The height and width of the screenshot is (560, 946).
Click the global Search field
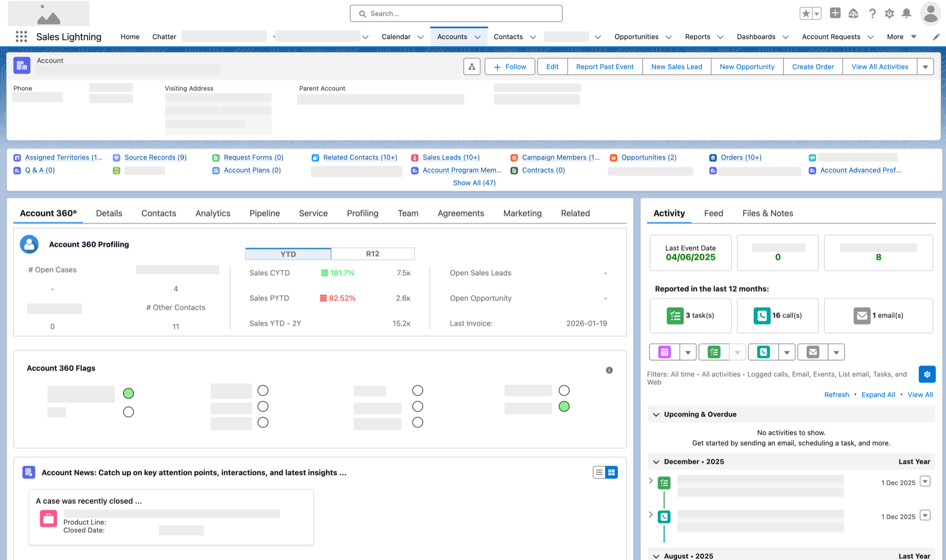[456, 13]
